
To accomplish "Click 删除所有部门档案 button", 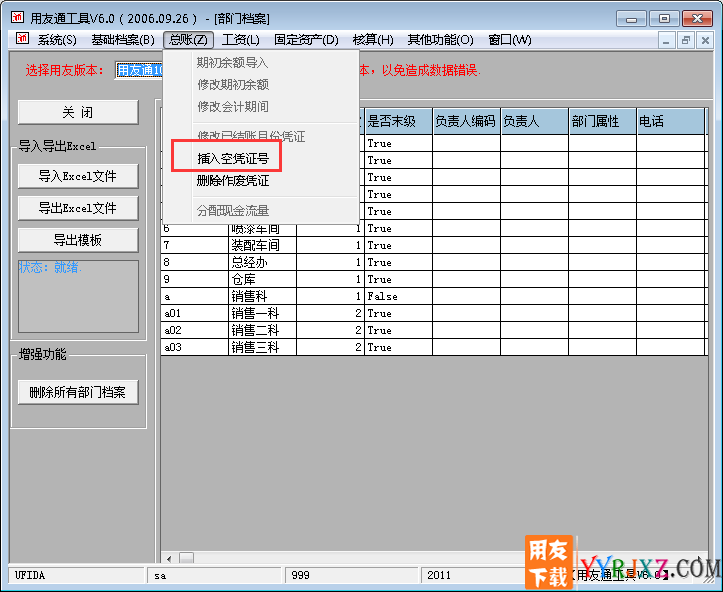I will [x=78, y=392].
